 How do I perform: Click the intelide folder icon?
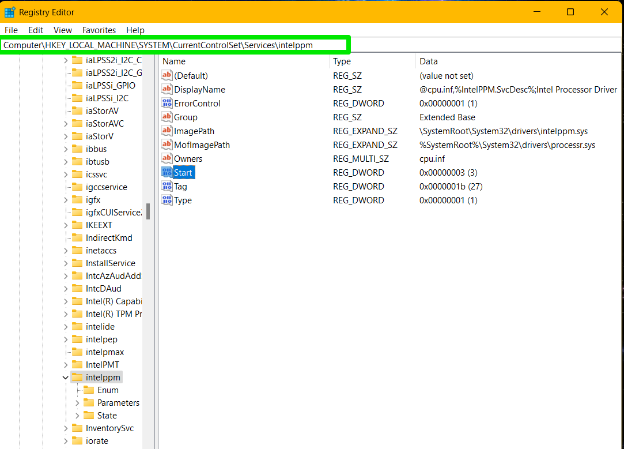(77, 326)
